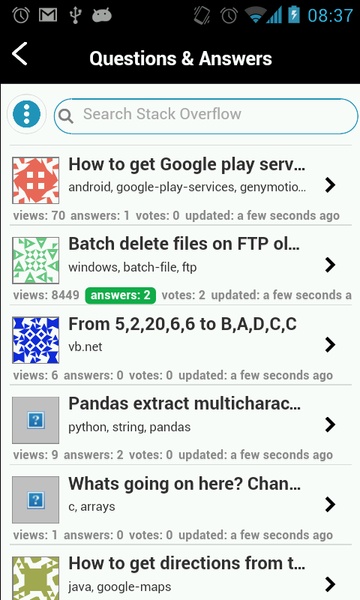The width and height of the screenshot is (360, 600).
Task: Open the 'Whats going on here? Chan...' question
Action: point(184,484)
